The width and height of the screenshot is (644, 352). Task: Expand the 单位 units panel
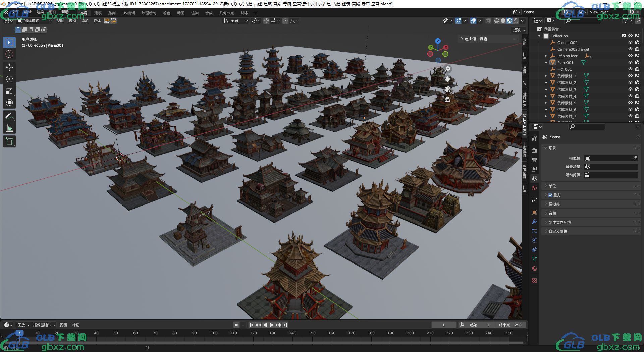(x=591, y=186)
